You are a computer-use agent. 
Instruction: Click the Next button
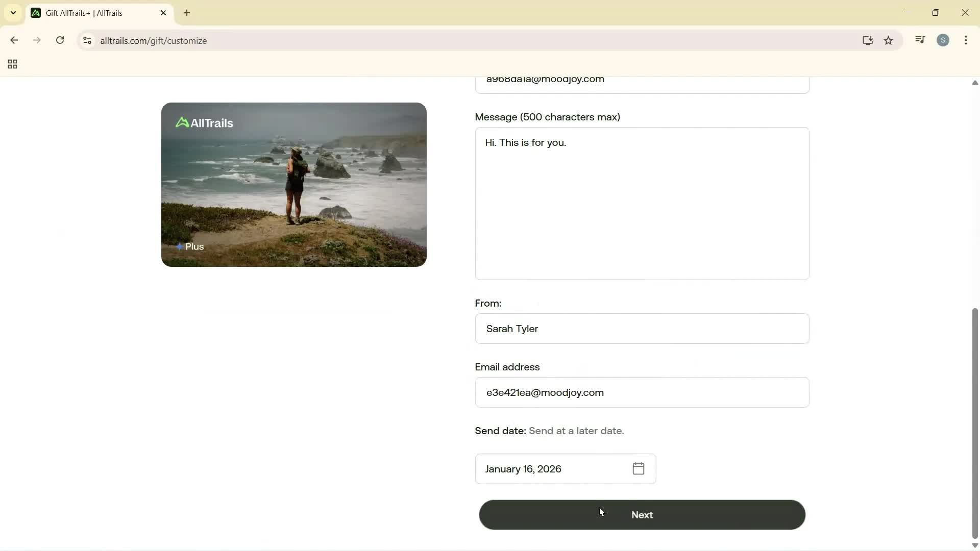[641, 515]
